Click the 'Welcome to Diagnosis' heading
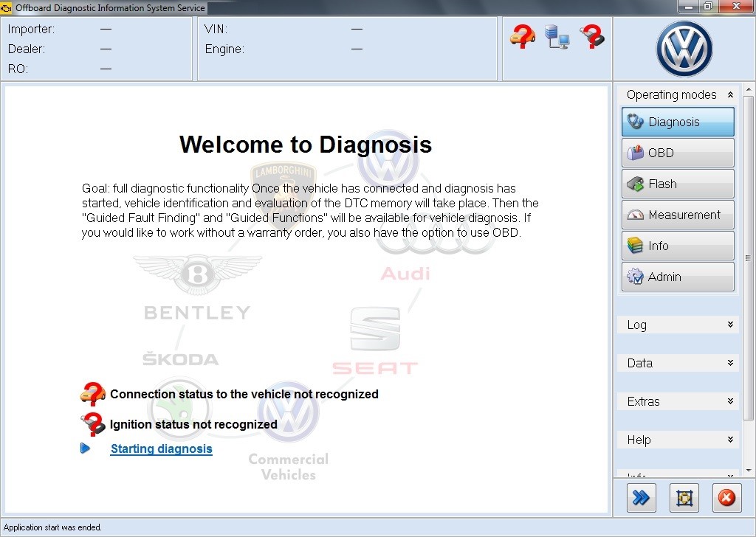Image resolution: width=756 pixels, height=537 pixels. click(x=306, y=145)
